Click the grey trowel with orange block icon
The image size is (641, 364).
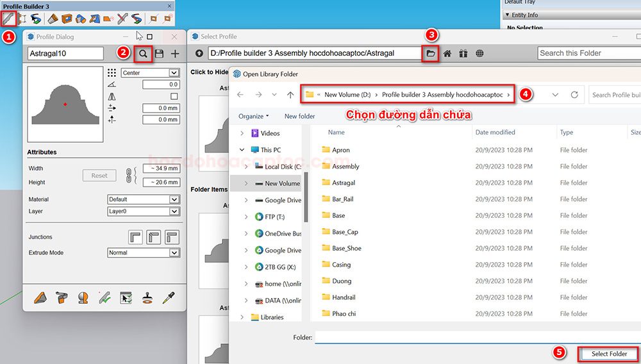click(x=62, y=298)
